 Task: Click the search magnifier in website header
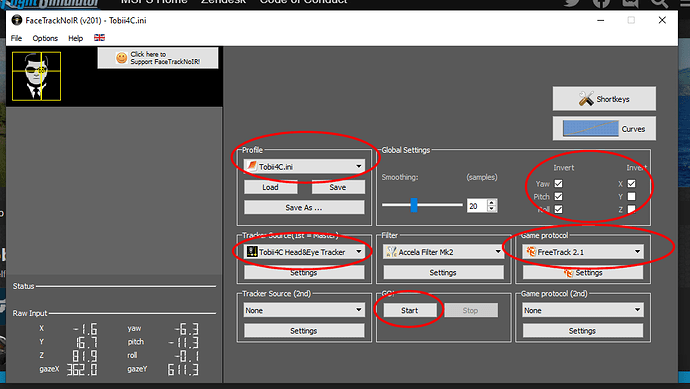click(x=659, y=3)
